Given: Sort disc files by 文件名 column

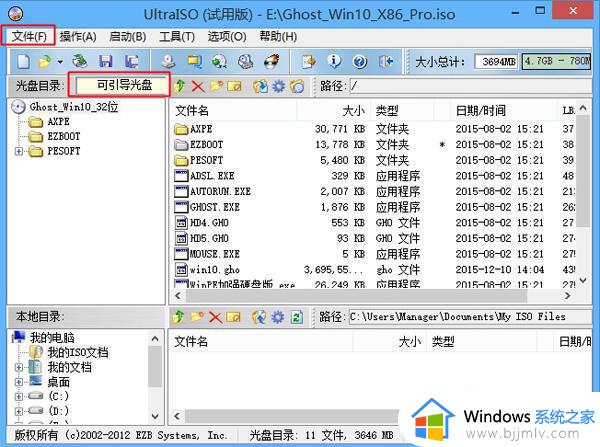Looking at the screenshot, I should (233, 111).
